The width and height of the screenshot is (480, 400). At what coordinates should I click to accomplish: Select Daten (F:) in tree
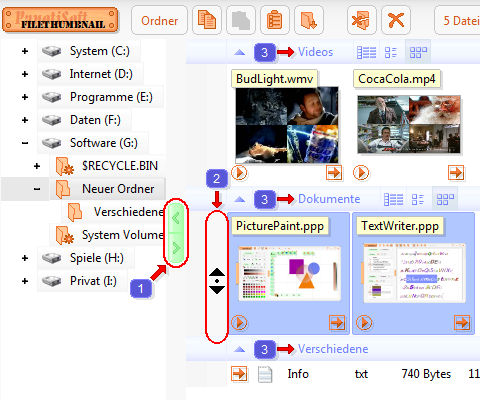click(84, 120)
